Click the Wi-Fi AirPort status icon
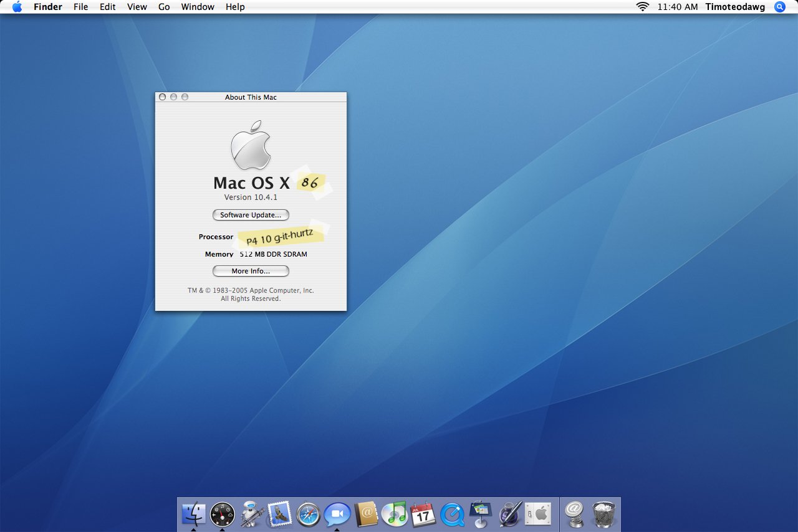This screenshot has height=532, width=798. [x=642, y=7]
